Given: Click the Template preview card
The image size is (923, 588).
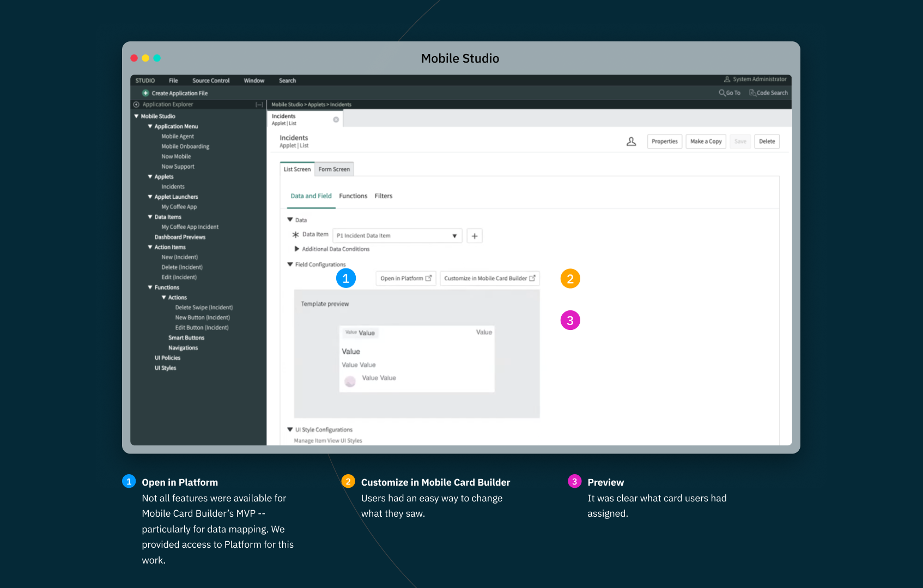Looking at the screenshot, I should pyautogui.click(x=417, y=359).
